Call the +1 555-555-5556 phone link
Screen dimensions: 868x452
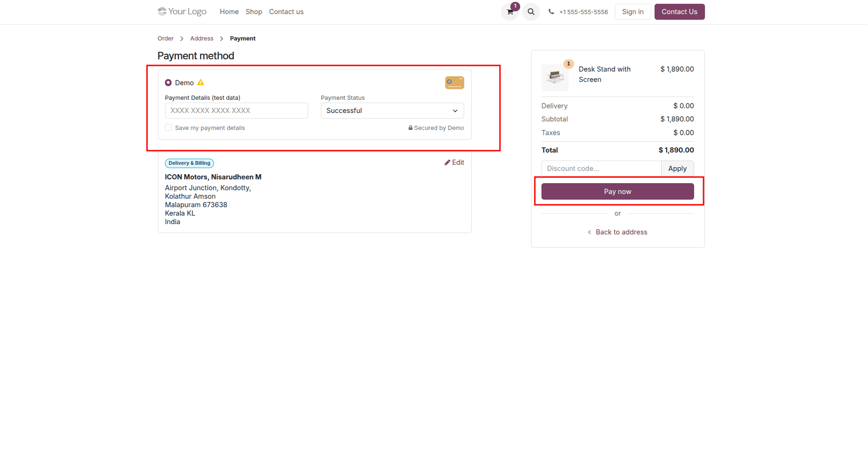[x=583, y=12]
